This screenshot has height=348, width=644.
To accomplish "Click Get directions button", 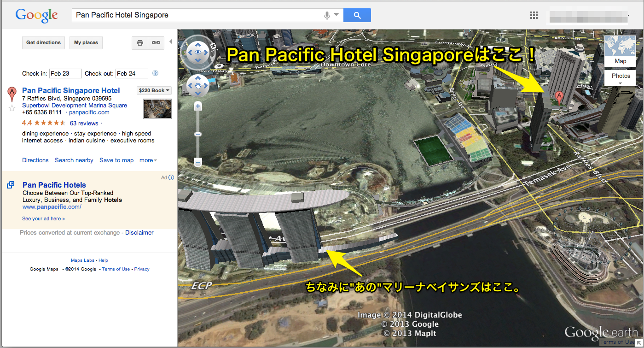I will 43,42.
